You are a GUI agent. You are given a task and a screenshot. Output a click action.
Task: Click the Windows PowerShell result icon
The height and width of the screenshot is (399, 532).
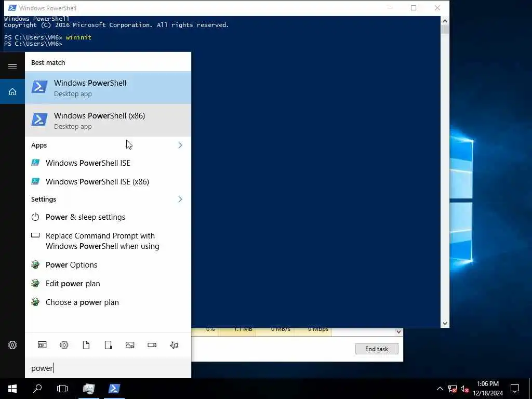point(39,87)
